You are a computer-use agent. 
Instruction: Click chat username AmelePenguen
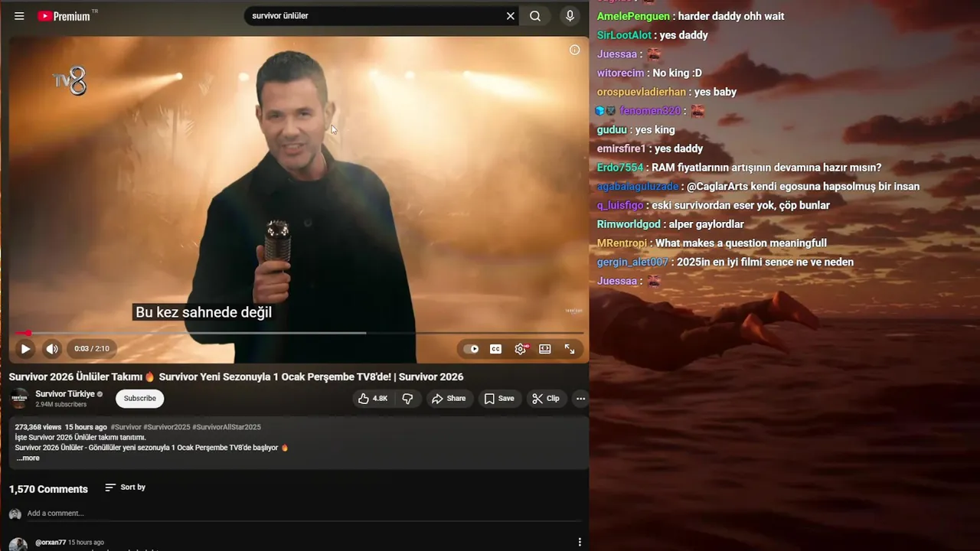coord(633,16)
